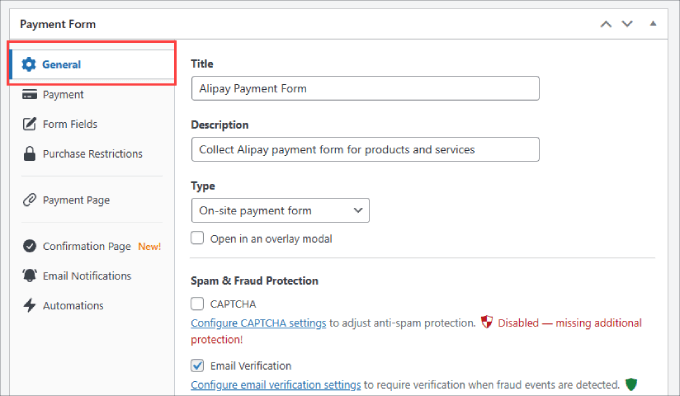
Task: Click the orange New! label
Action: (149, 246)
